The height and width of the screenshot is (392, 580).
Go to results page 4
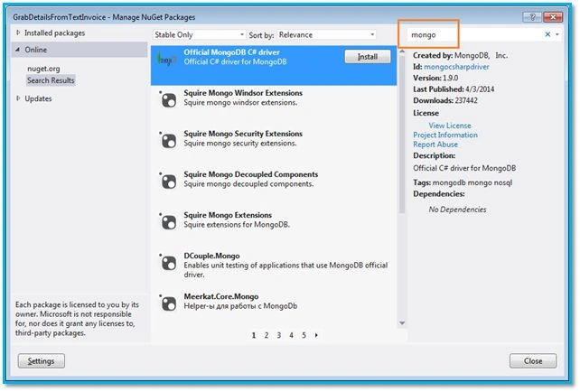pos(292,335)
